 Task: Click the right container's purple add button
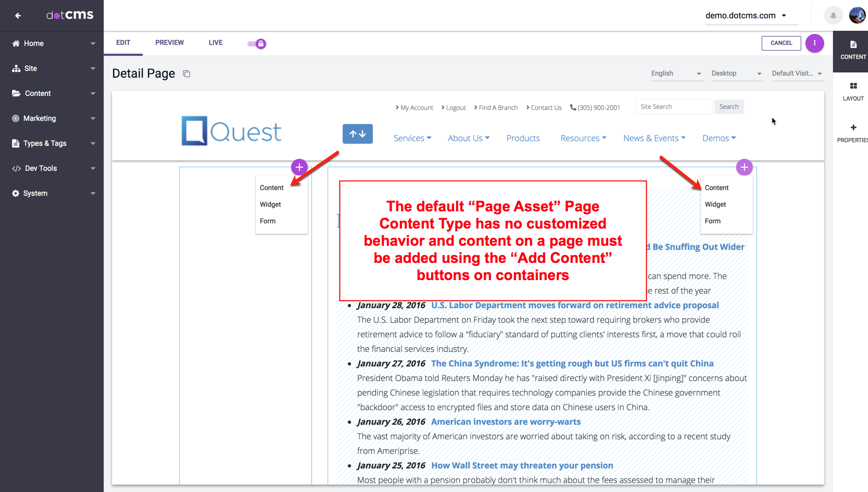[744, 167]
